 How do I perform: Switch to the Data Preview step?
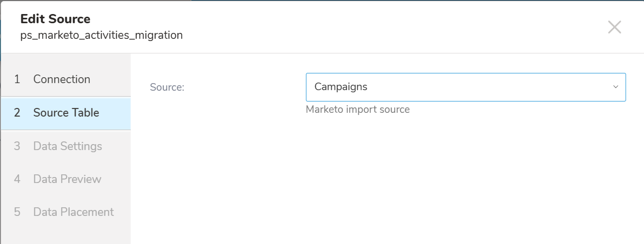67,179
